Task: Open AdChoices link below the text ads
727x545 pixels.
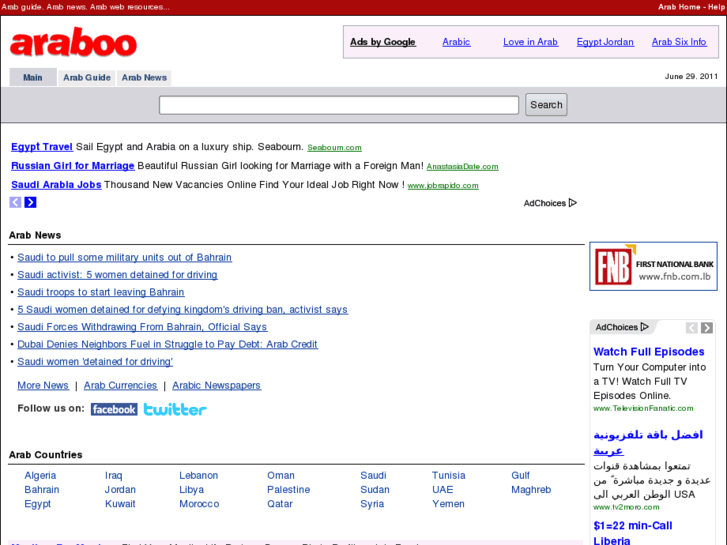Action: pos(550,203)
